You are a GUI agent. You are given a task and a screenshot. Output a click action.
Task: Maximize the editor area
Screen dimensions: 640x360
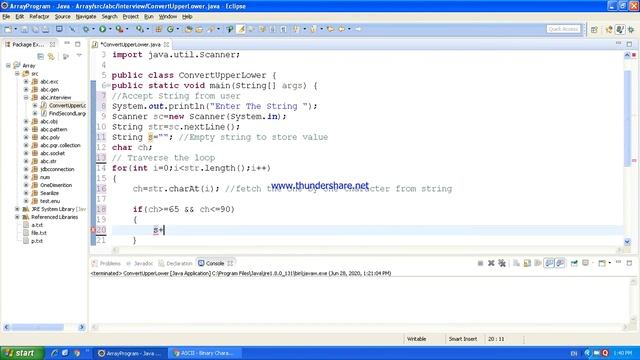[x=629, y=44]
